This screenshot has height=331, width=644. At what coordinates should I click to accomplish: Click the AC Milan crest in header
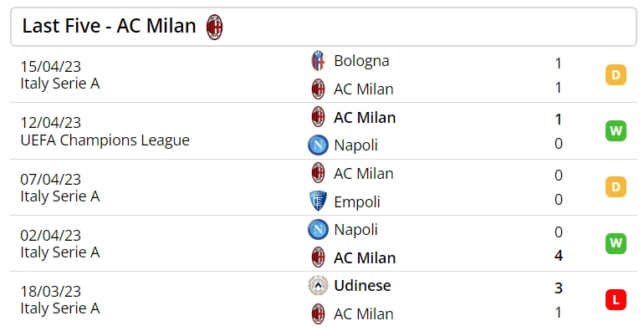tap(214, 27)
